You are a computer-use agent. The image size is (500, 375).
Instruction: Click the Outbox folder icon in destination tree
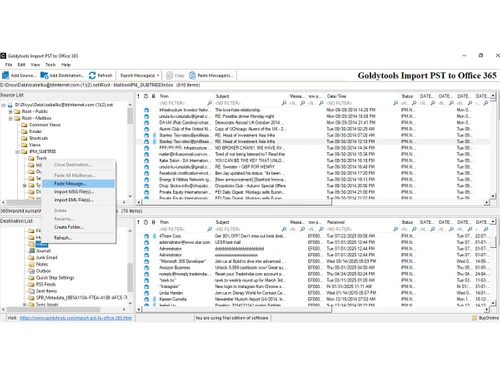coord(31,271)
